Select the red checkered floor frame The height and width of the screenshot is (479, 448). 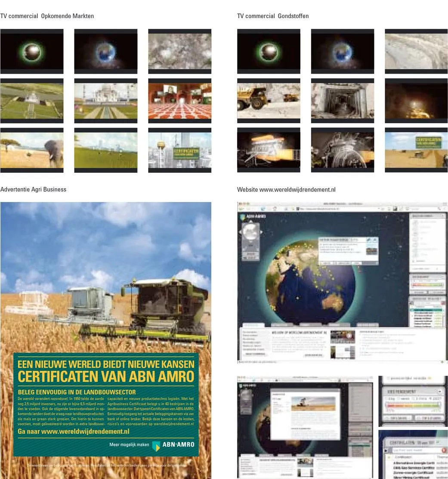pos(180,101)
